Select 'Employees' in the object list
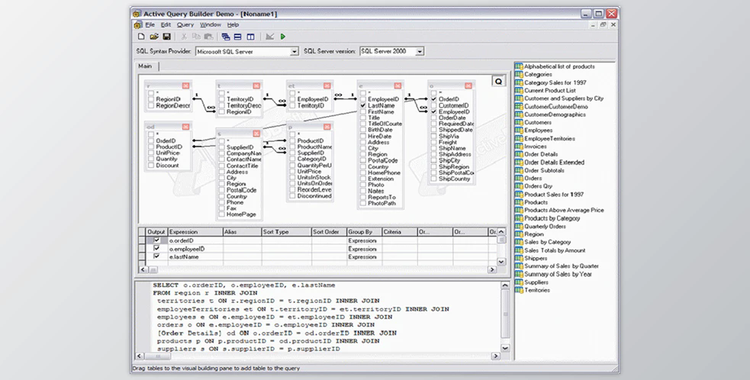Image resolution: width=750 pixels, height=380 pixels. (x=538, y=130)
